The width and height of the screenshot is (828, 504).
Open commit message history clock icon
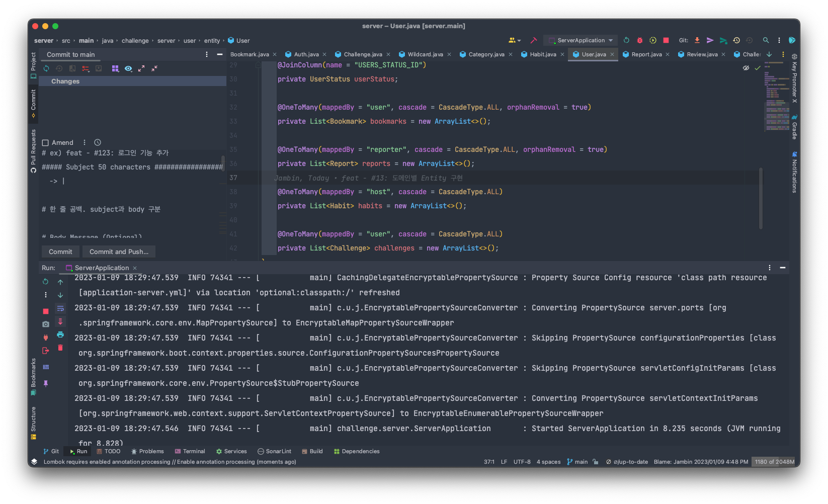(98, 143)
